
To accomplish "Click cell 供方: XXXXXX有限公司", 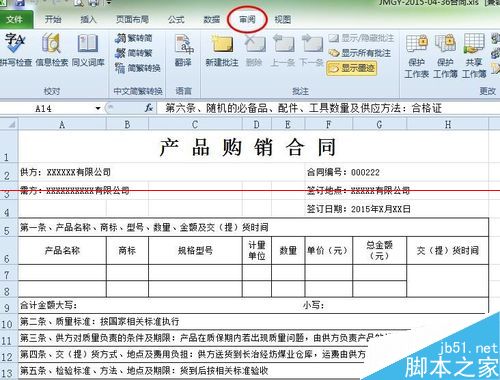I will point(65,172).
